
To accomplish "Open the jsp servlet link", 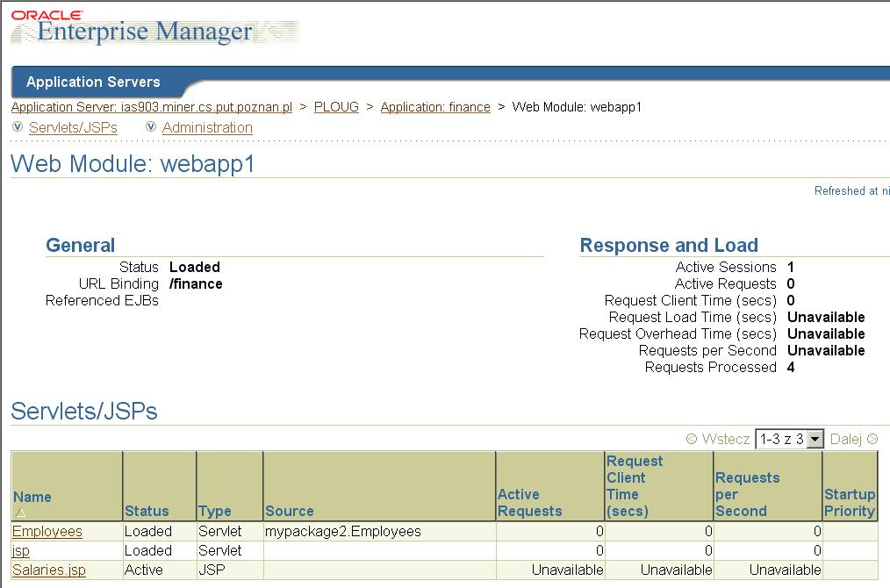I will [x=21, y=550].
